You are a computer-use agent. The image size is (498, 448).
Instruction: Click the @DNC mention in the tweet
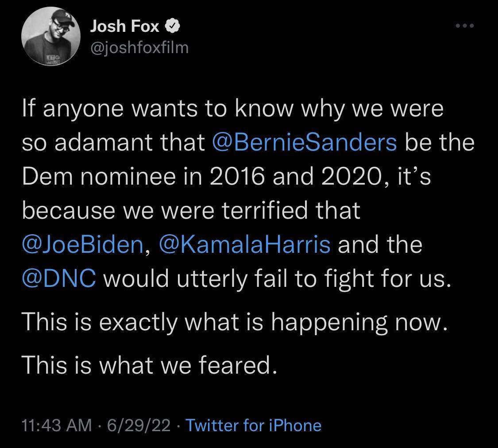[x=58, y=278]
